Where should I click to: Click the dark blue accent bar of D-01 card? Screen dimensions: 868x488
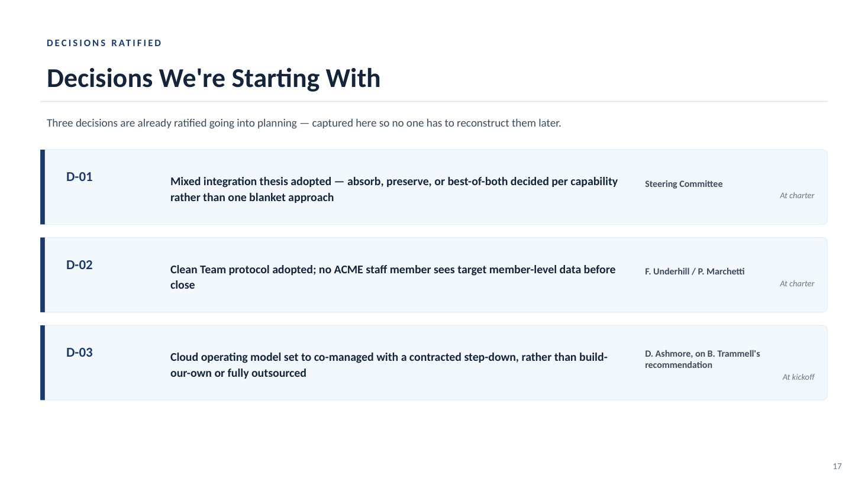(43, 187)
